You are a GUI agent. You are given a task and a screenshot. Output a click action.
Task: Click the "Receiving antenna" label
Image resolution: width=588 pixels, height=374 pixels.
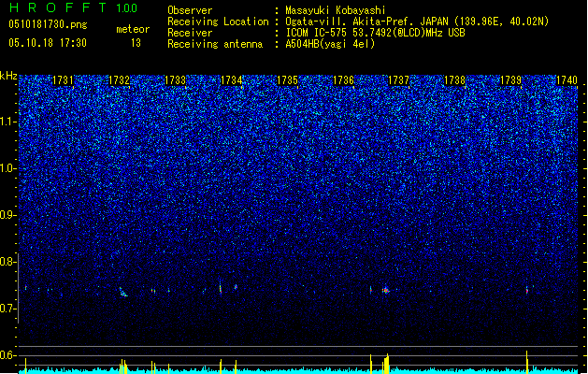(x=215, y=44)
